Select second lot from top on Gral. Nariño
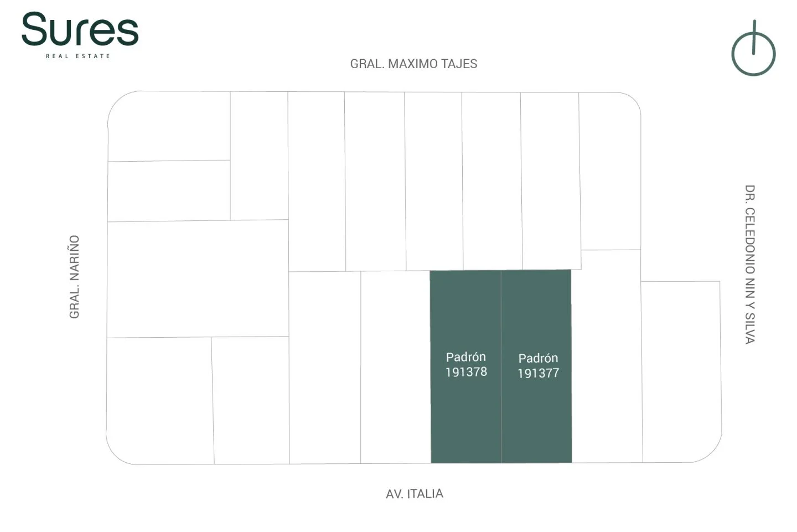The image size is (797, 532). [169, 191]
